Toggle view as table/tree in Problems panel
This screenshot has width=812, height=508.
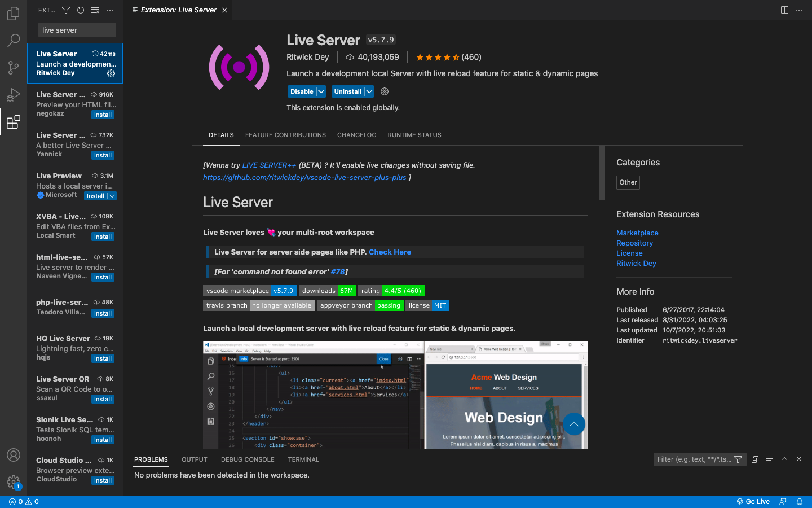pyautogui.click(x=770, y=459)
